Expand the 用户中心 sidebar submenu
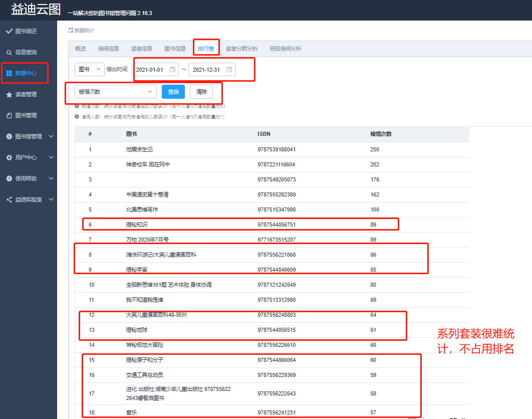Image resolution: width=532 pixels, height=419 pixels. (x=51, y=157)
